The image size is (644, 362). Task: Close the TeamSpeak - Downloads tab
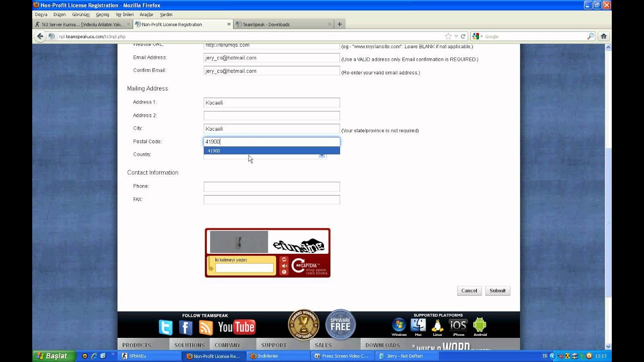(330, 24)
